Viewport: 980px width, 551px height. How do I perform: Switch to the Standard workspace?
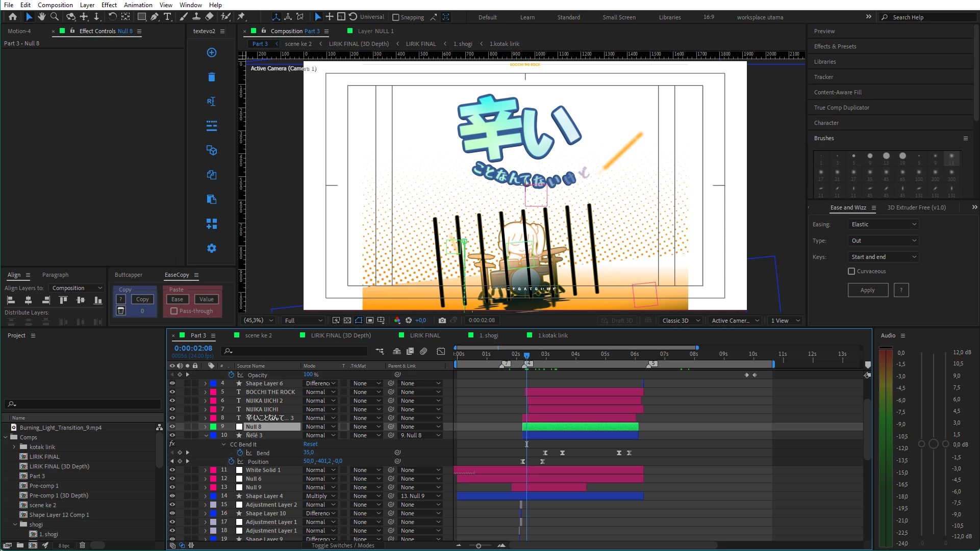569,17
